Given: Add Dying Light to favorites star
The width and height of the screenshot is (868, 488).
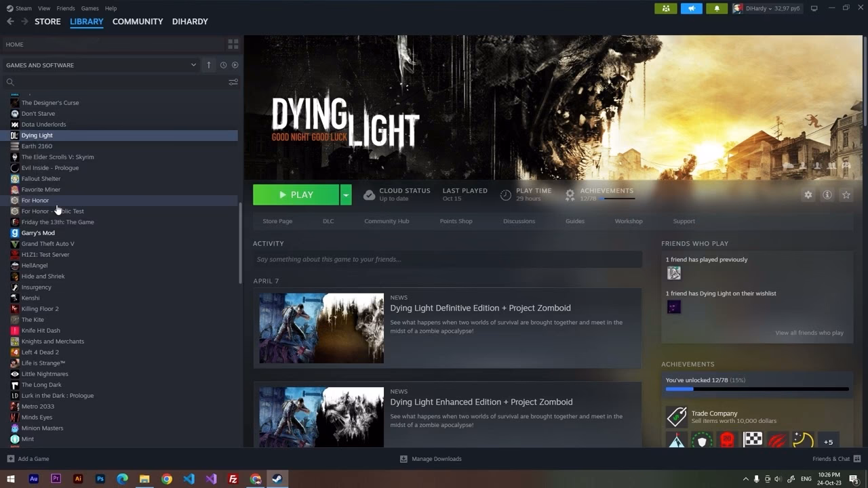Looking at the screenshot, I should click(846, 195).
